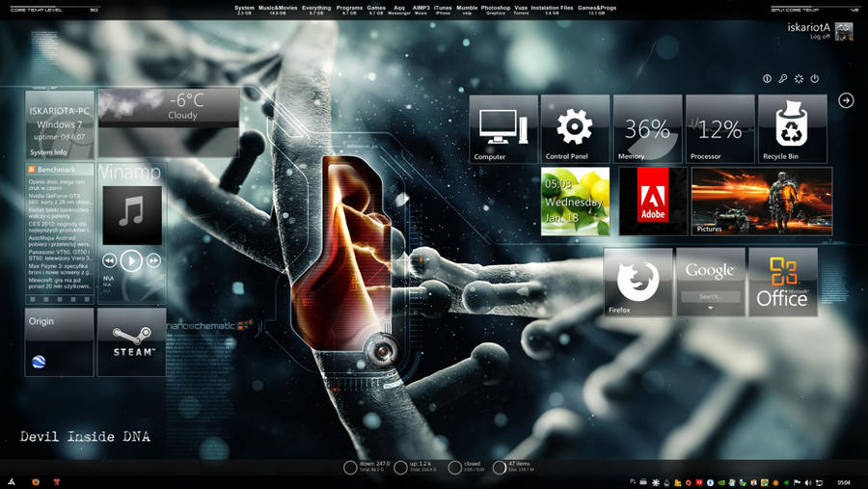Viewport: 868px width, 489px height.
Task: Click the Action Center flag tray icon
Action: pos(798,483)
